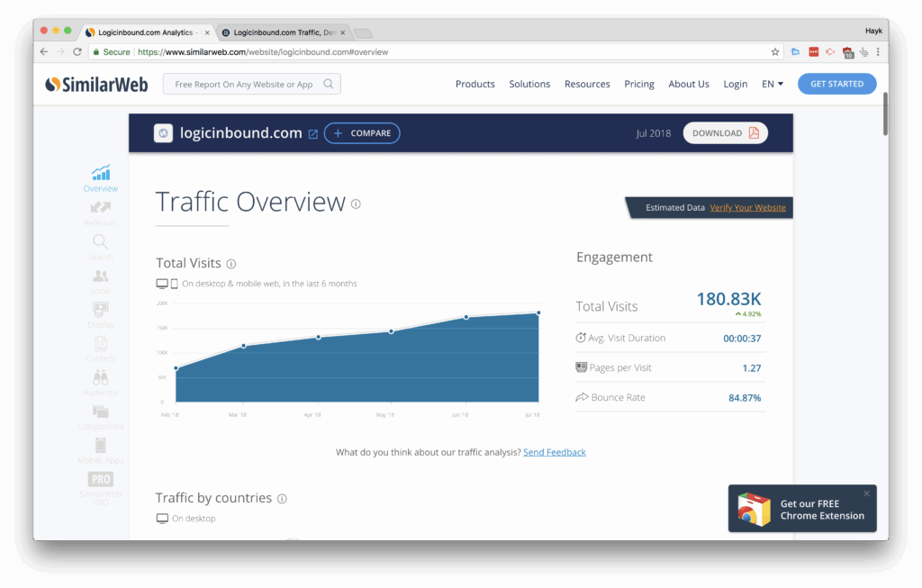Click the Jul 2018 date label
Screen dimensions: 922x588
click(654, 133)
